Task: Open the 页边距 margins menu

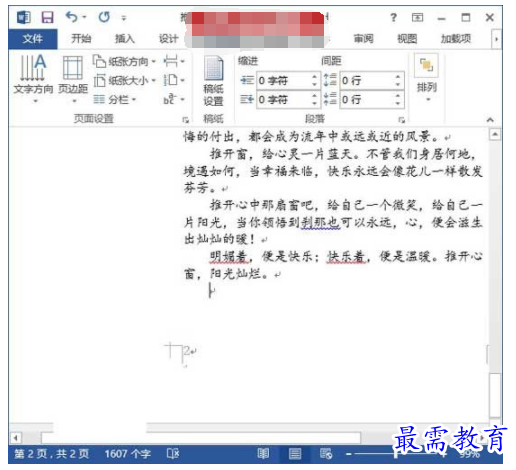Action: pos(73,79)
